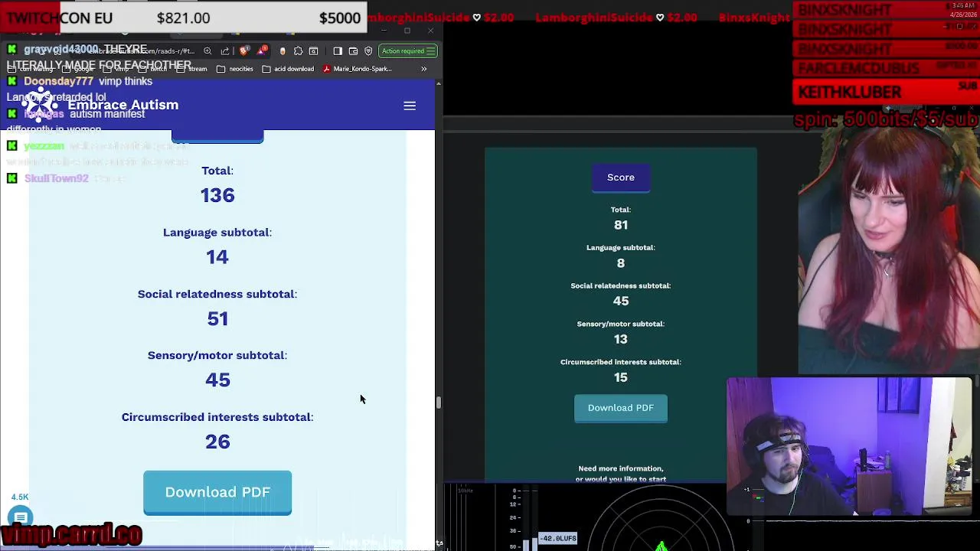Open the Marie_Kondo-Spark PDF bookmark
This screenshot has height=551, width=980.
tap(357, 69)
